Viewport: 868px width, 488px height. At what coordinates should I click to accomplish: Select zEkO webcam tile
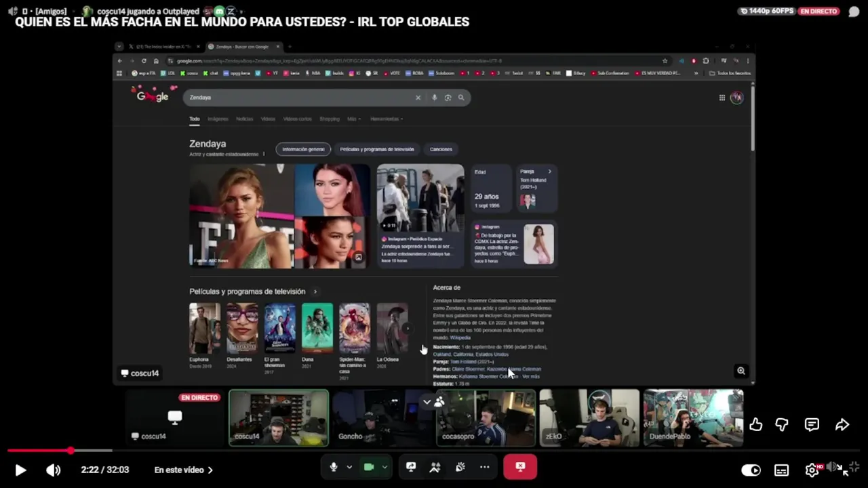click(x=589, y=418)
